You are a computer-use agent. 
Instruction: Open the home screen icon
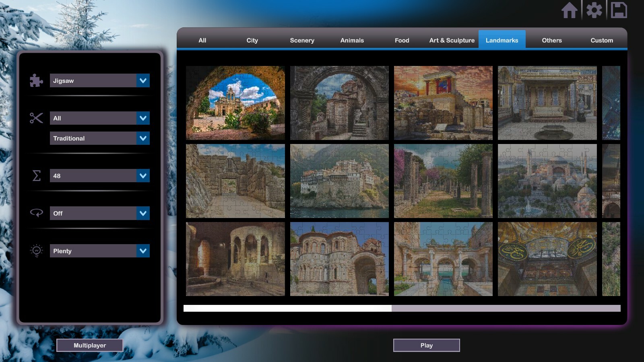(x=570, y=11)
